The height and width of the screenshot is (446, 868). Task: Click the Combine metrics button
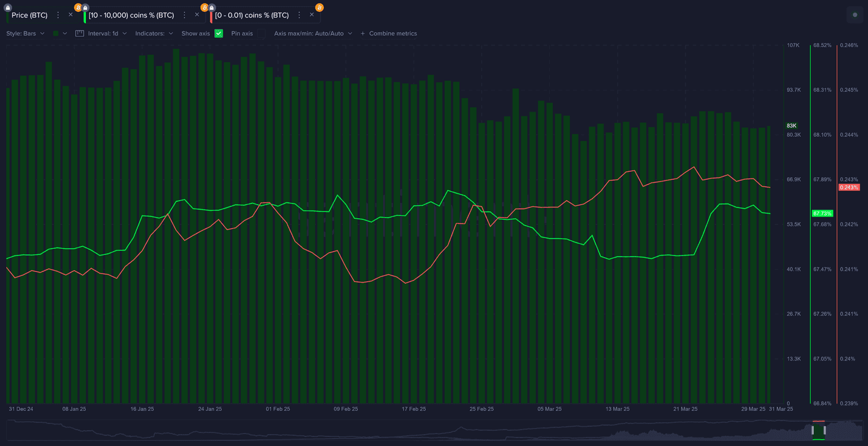click(x=389, y=33)
